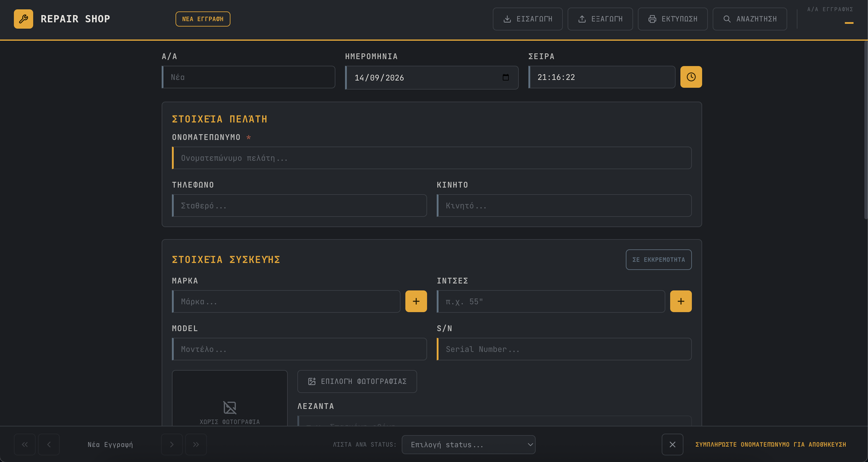The image size is (868, 462).
Task: Click the REPAIR SHOP title
Action: (x=75, y=19)
